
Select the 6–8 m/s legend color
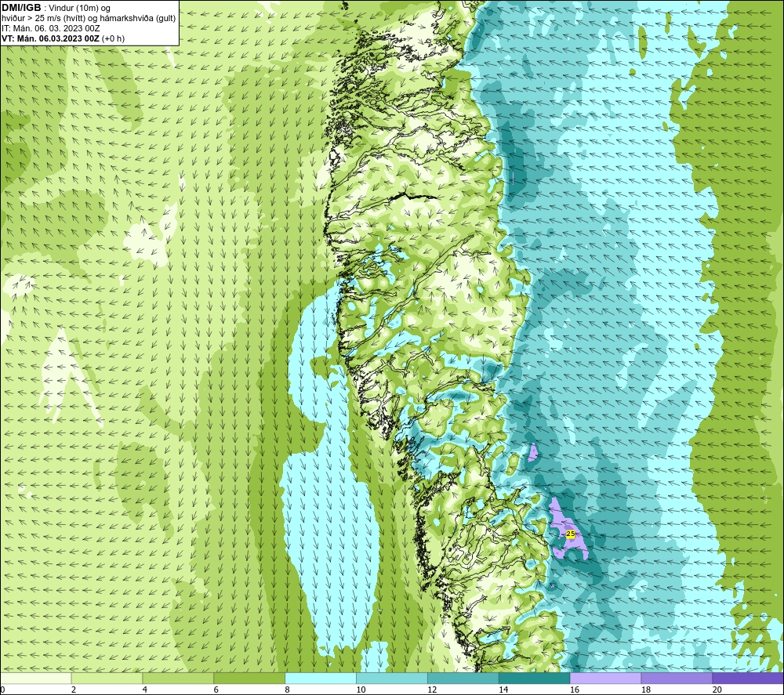point(249,678)
